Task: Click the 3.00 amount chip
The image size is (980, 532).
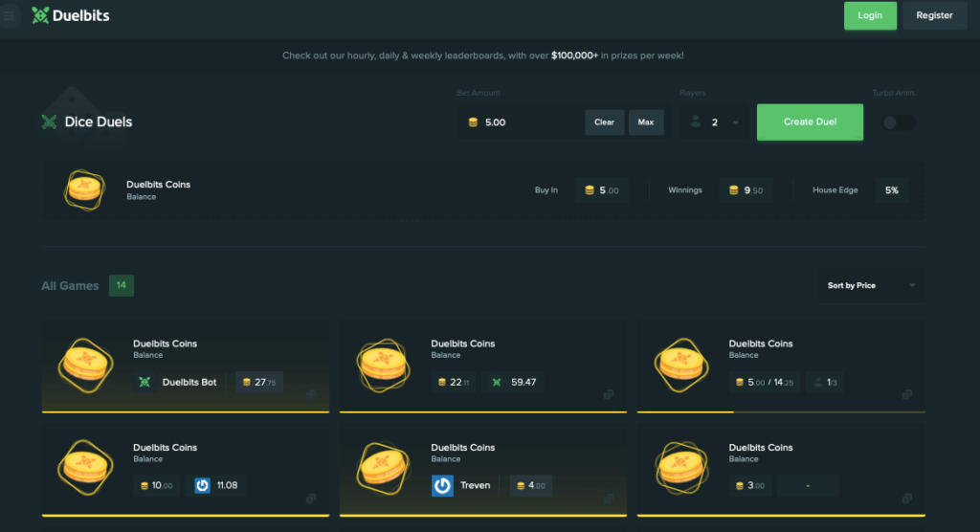Action: [x=750, y=486]
